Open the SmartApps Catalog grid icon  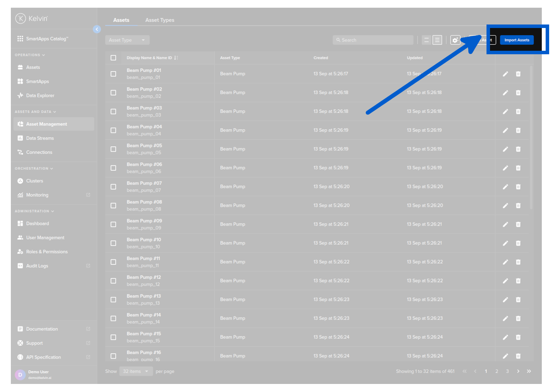pos(20,39)
